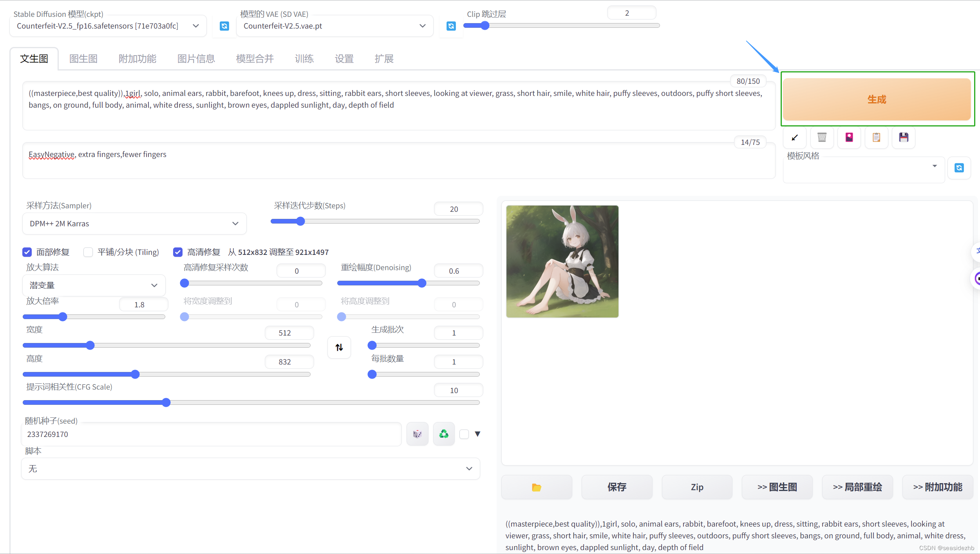Send image to >> 附加功能 button

[938, 487]
